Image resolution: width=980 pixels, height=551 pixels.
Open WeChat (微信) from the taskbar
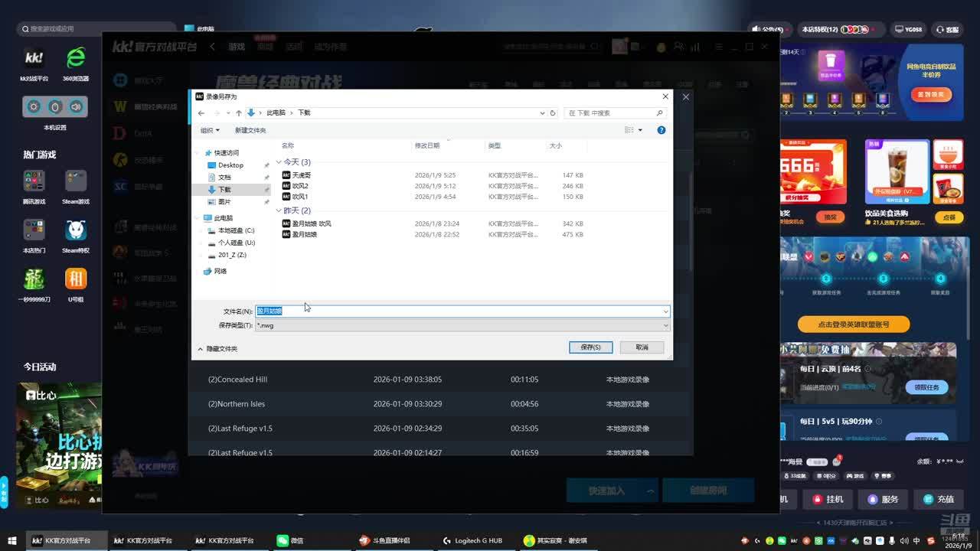[x=290, y=540]
